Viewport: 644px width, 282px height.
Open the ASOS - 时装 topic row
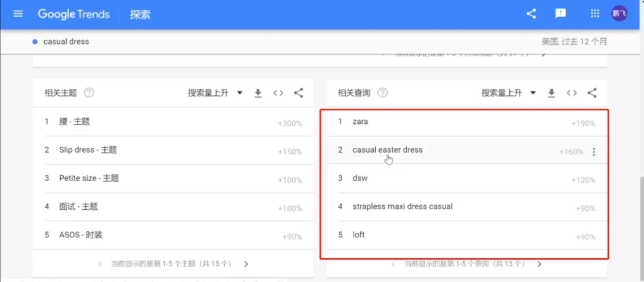(173, 235)
